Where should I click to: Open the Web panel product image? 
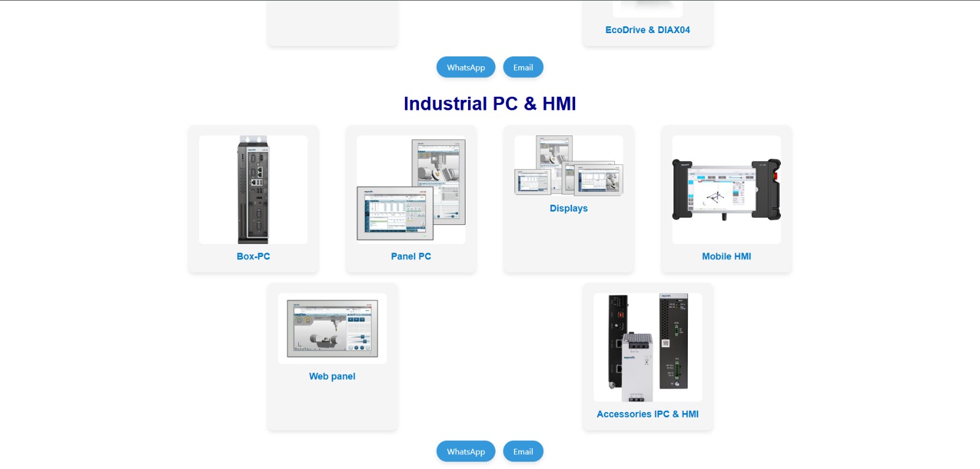point(332,329)
